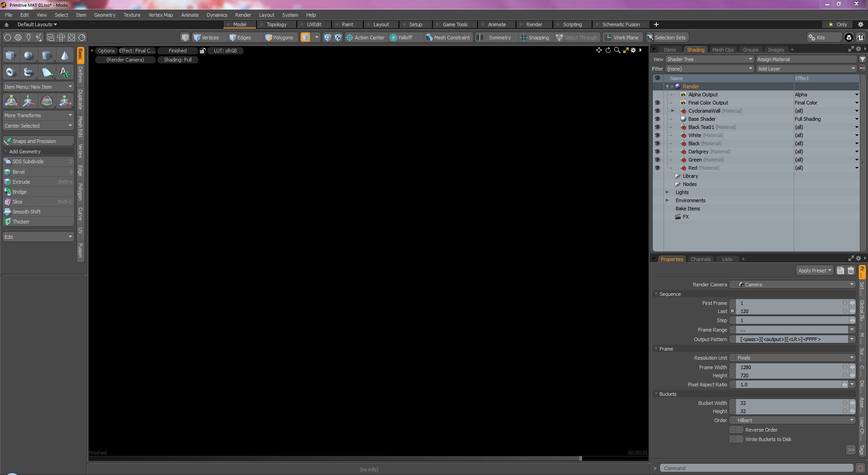Open the Add Layer dropdown
Screen dimensions: 868x475
806,69
